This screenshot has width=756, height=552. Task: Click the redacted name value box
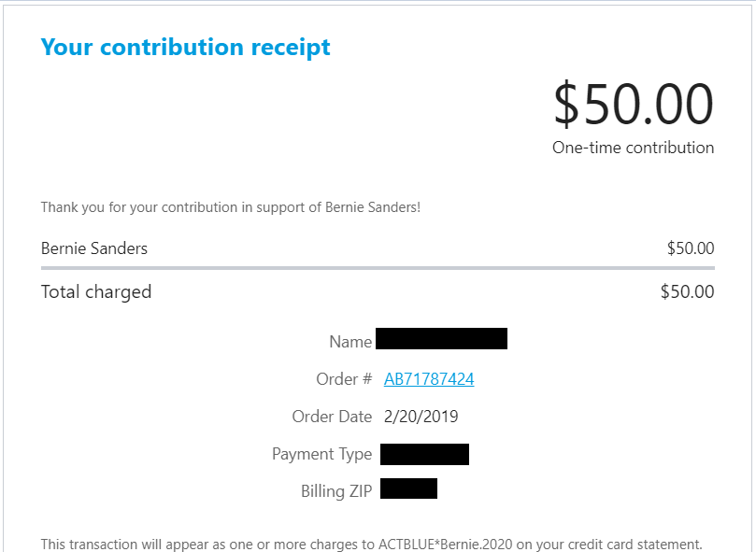coord(441,338)
